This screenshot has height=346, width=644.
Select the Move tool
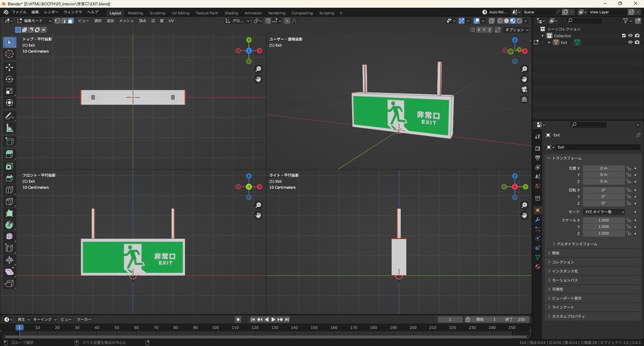point(9,67)
